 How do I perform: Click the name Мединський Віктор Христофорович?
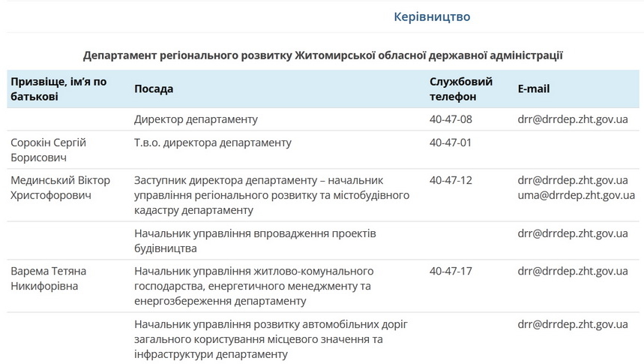[60, 188]
